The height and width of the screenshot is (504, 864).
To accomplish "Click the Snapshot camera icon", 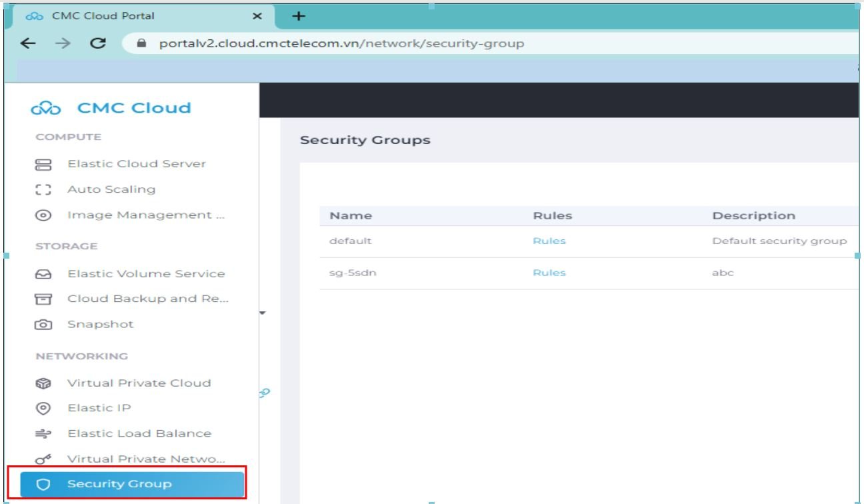I will coord(43,325).
